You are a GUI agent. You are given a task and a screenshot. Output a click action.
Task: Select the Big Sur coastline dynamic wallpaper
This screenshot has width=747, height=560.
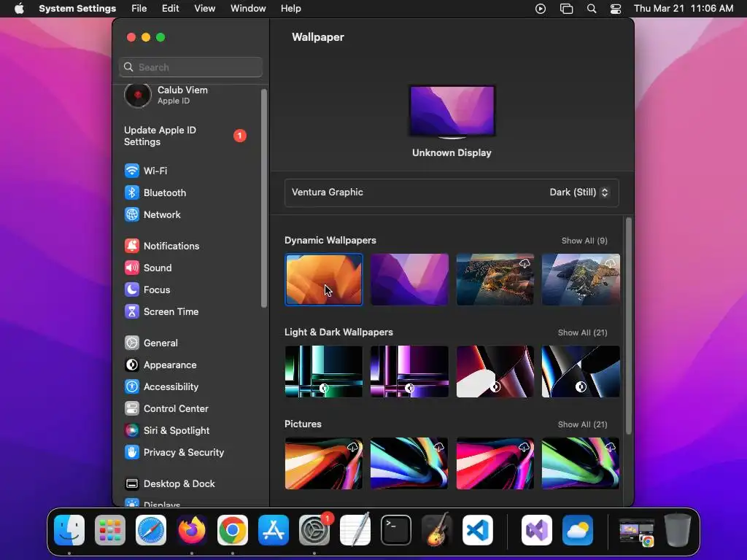[495, 279]
